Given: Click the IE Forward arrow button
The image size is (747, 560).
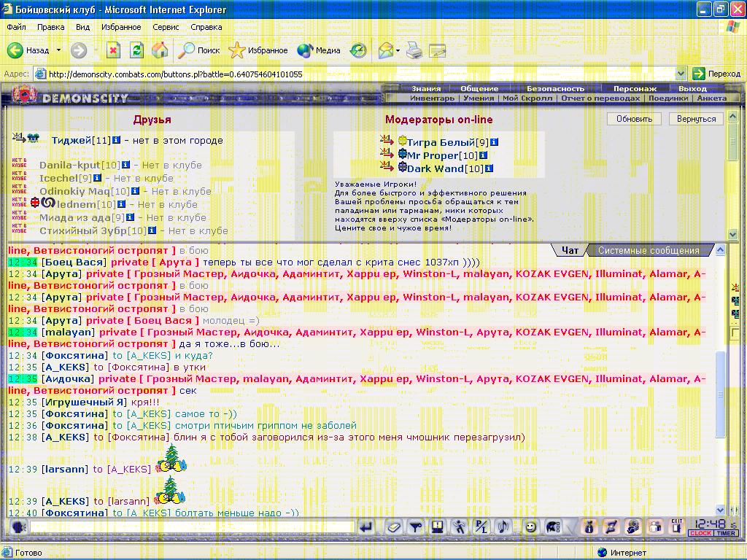Looking at the screenshot, I should tap(79, 50).
